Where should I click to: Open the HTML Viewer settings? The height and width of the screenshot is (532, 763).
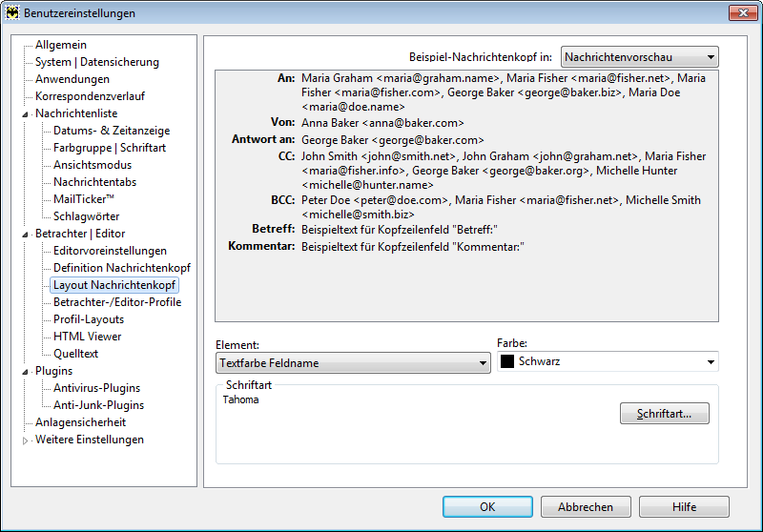(87, 336)
